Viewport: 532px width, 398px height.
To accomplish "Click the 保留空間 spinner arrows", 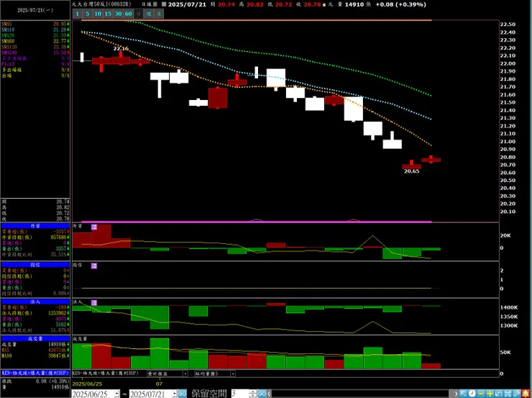I will (x=253, y=394).
